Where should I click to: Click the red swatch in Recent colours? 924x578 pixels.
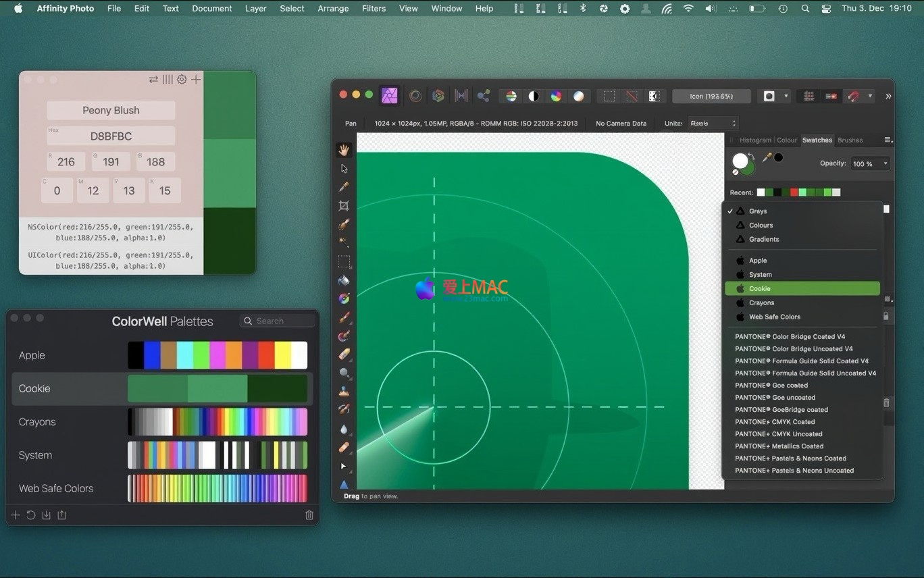[x=794, y=192]
